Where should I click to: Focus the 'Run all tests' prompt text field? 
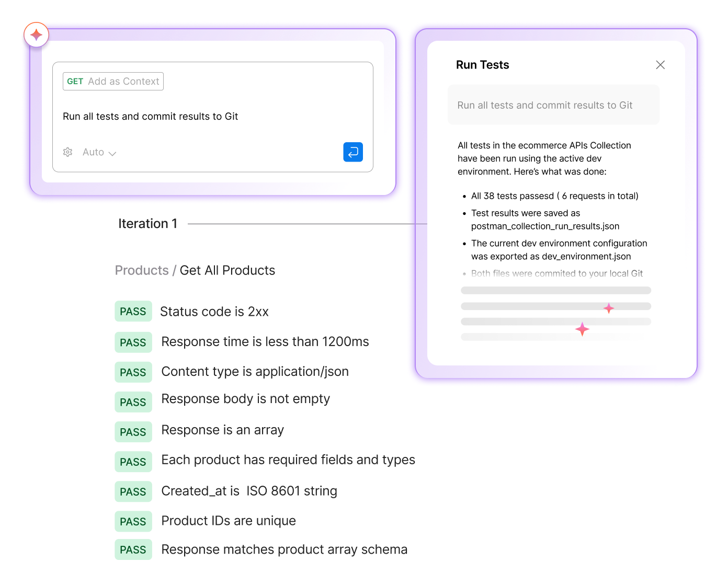pyautogui.click(x=150, y=117)
